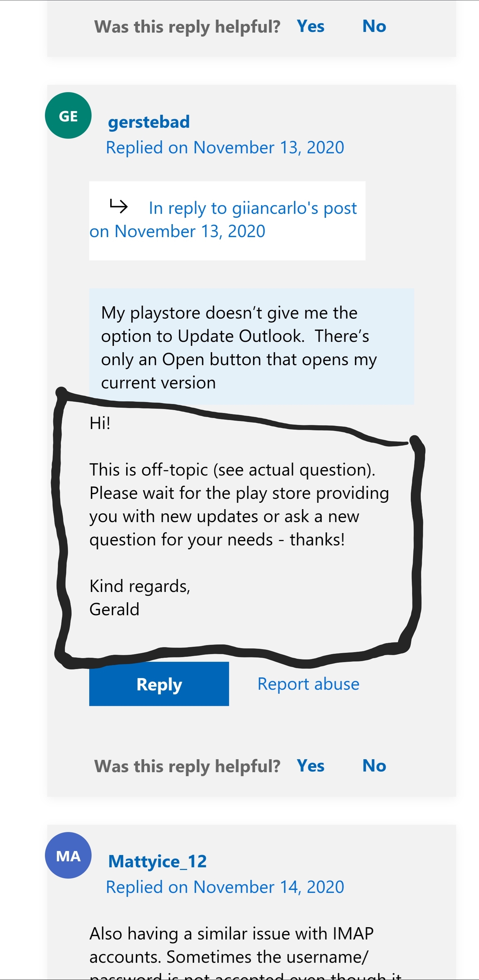
Task: Click Gerald's 'This is off-topic' reply text
Action: click(x=239, y=504)
